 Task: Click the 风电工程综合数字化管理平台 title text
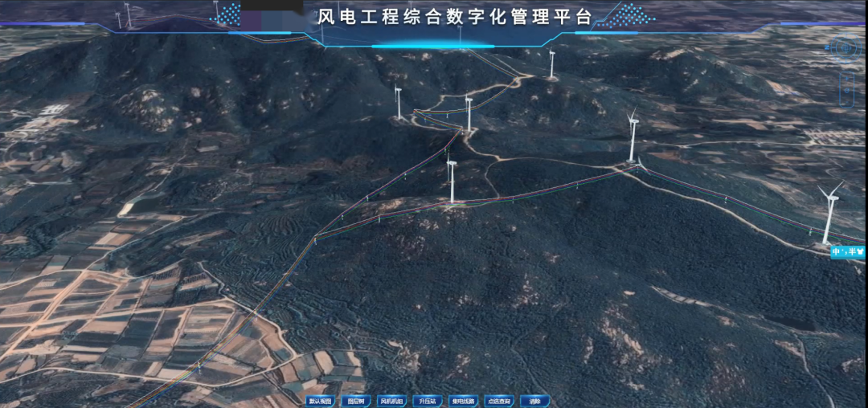[455, 17]
